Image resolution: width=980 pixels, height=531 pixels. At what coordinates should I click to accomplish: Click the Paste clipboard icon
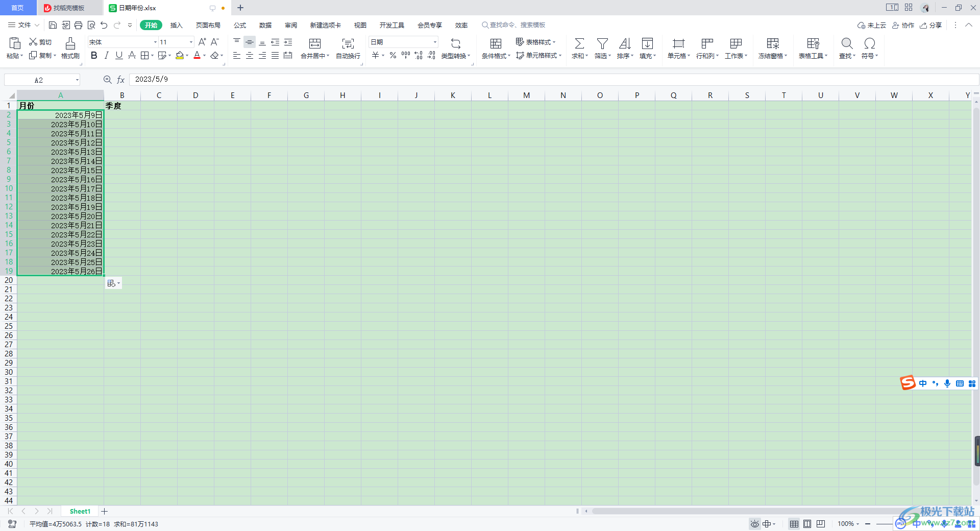[x=15, y=43]
